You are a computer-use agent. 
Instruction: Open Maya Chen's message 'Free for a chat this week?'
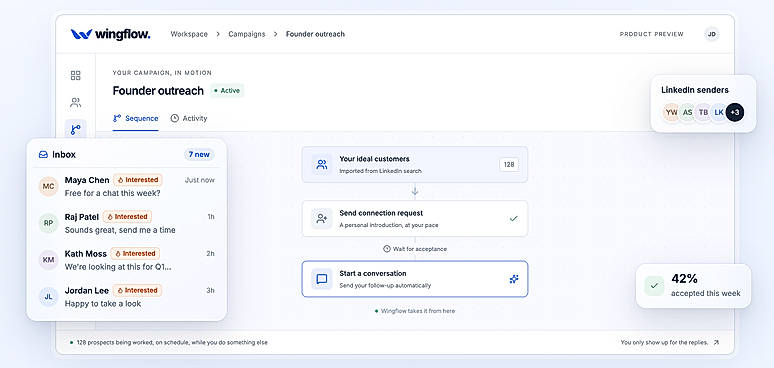pyautogui.click(x=113, y=193)
